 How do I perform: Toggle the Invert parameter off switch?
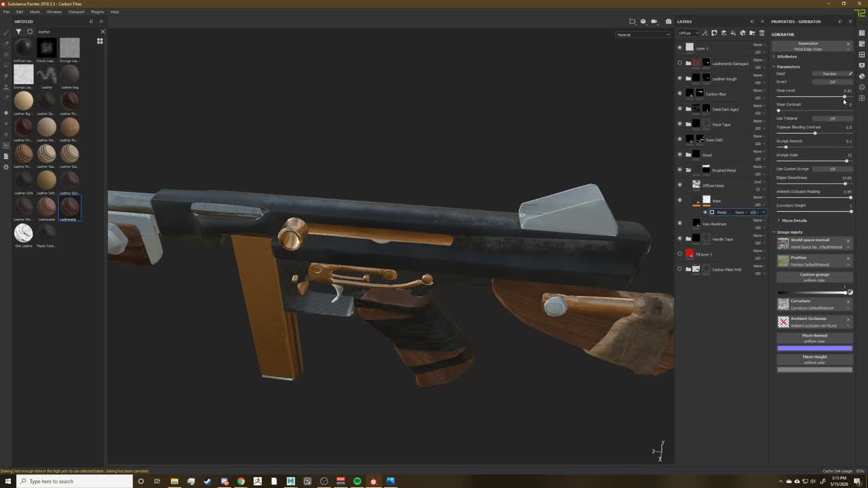tap(832, 81)
